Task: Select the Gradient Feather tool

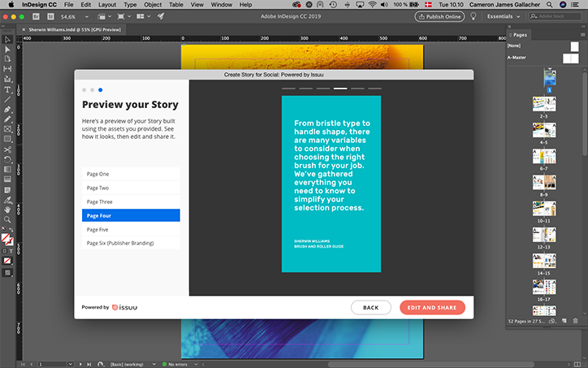Action: (x=7, y=180)
